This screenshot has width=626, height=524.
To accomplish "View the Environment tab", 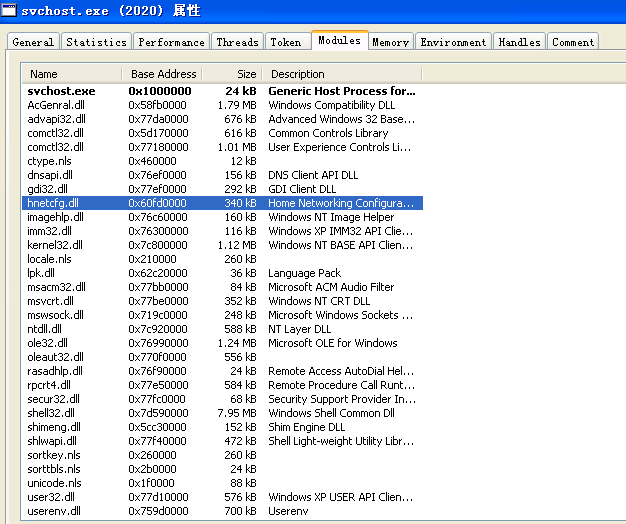I will (454, 42).
